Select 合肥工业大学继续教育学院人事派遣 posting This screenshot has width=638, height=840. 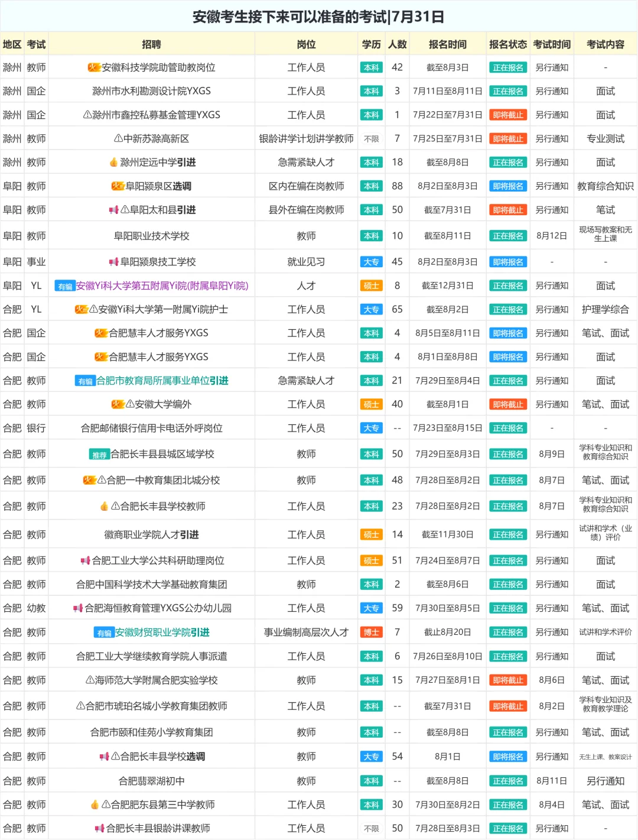[x=152, y=656]
